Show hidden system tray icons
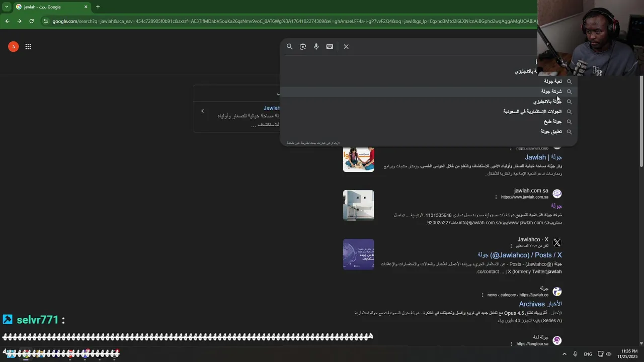This screenshot has height=362, width=644. tap(564, 354)
